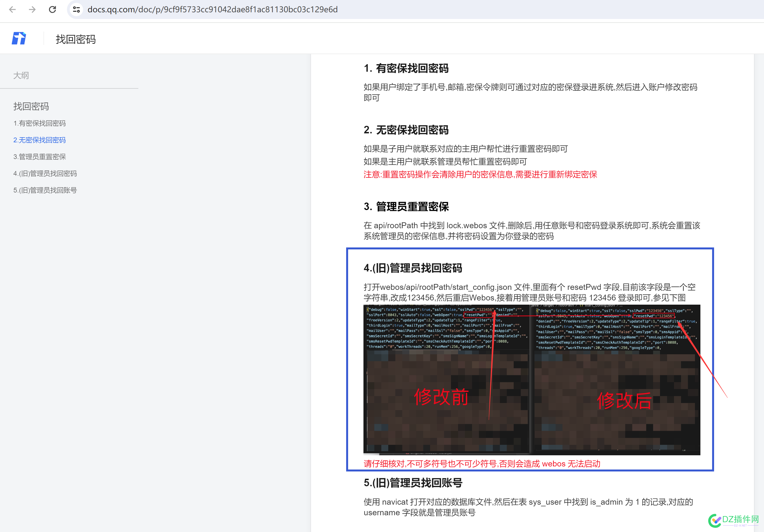Reload the page with refresh icon
764x532 pixels.
click(x=52, y=9)
